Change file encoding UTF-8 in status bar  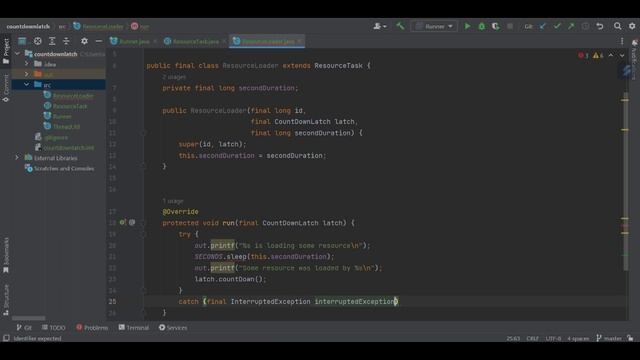(553, 338)
